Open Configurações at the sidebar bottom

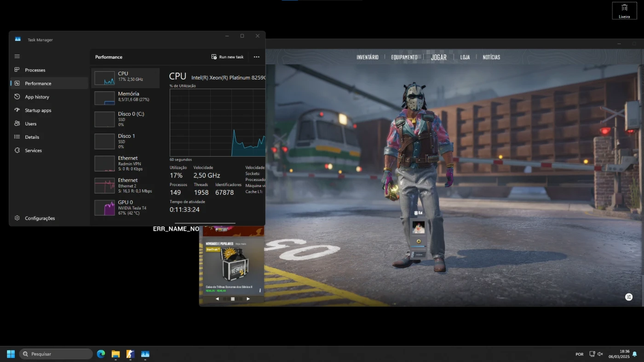[49, 218]
